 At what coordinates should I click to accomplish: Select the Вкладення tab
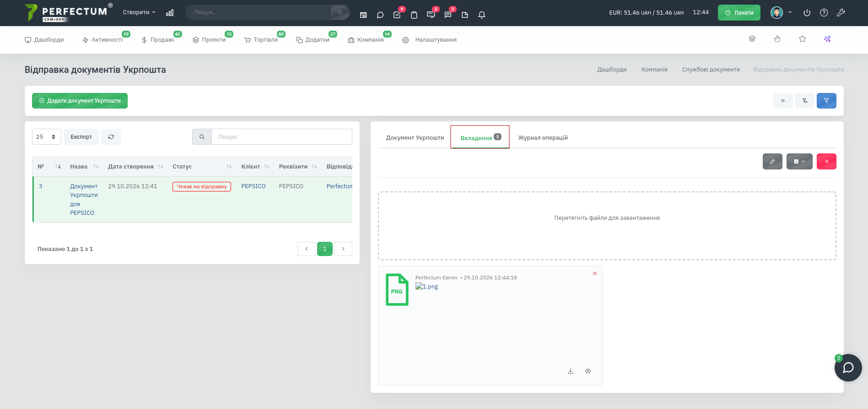point(480,137)
